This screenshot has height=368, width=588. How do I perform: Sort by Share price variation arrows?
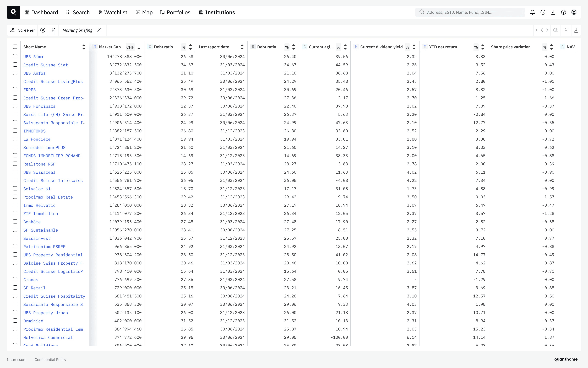(552, 47)
